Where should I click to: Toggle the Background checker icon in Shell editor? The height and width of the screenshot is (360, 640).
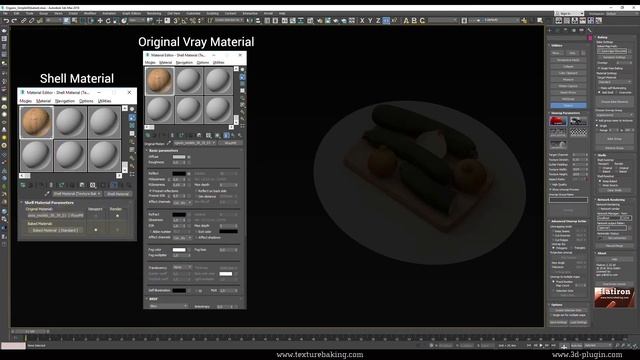point(132,125)
